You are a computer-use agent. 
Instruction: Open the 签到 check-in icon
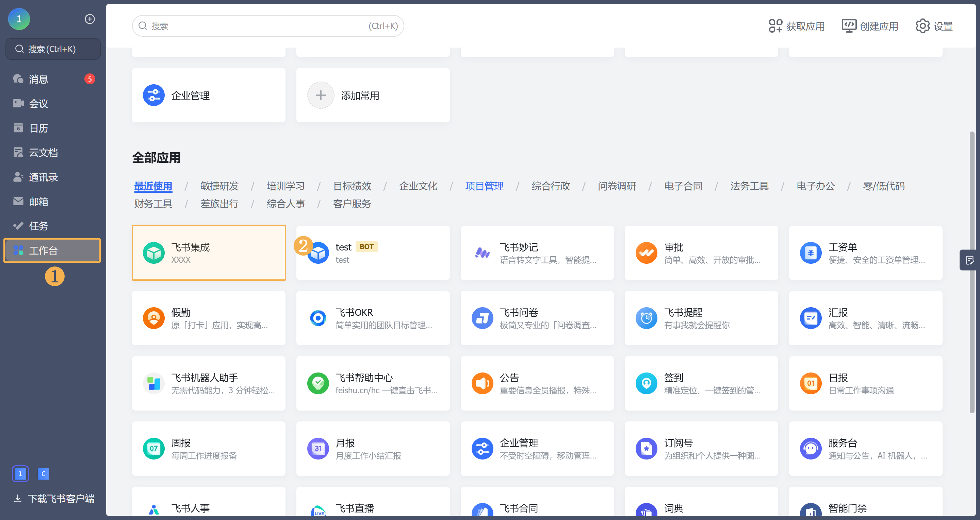tap(646, 383)
